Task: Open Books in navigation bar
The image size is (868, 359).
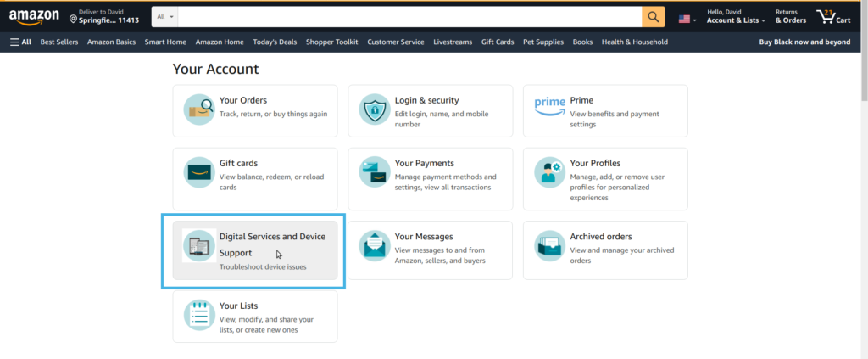Action: click(x=582, y=42)
